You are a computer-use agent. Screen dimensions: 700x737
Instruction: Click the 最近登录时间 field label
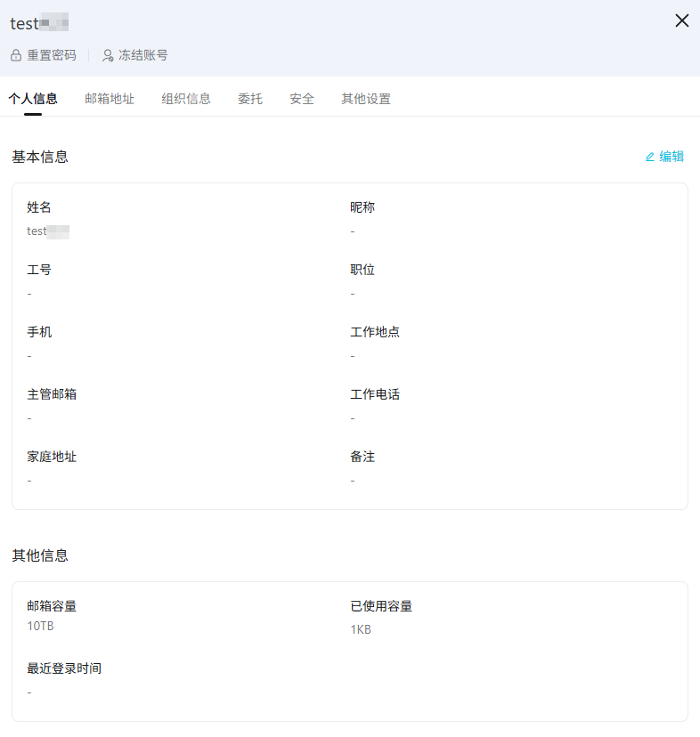(x=64, y=668)
